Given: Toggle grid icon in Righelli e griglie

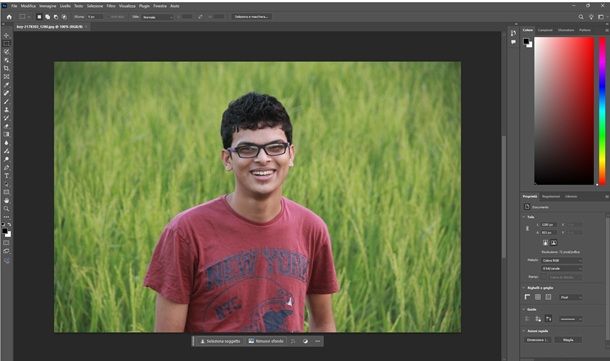Looking at the screenshot, I should (x=538, y=297).
